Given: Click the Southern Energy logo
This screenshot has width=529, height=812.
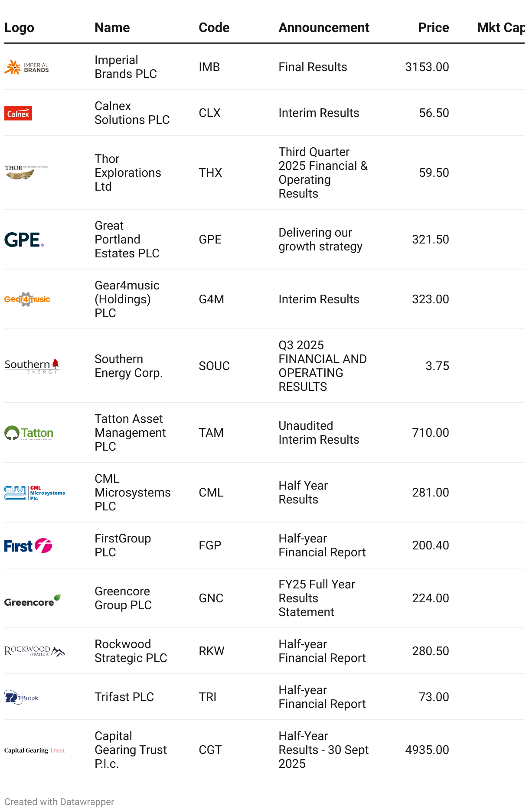Looking at the screenshot, I should (32, 366).
